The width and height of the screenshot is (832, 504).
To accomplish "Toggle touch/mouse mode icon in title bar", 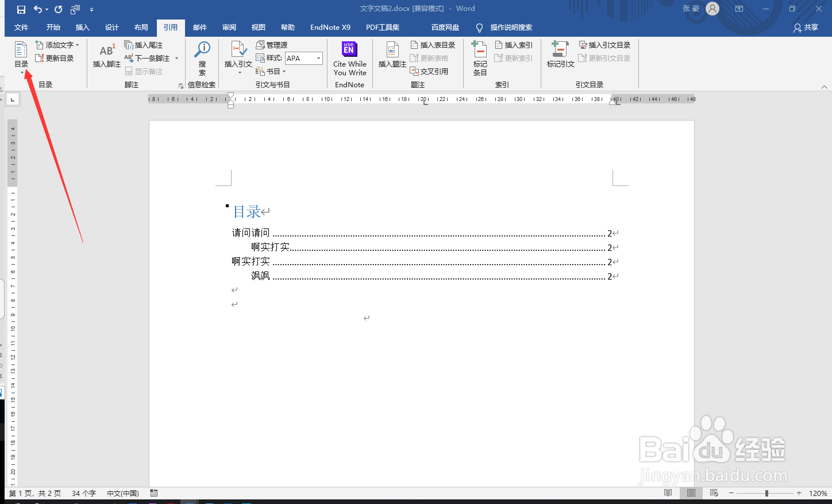I will (75, 9).
